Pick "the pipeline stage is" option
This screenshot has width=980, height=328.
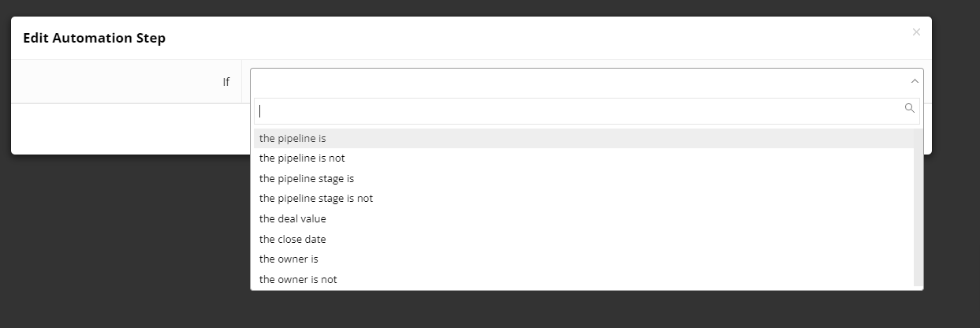[x=307, y=179]
